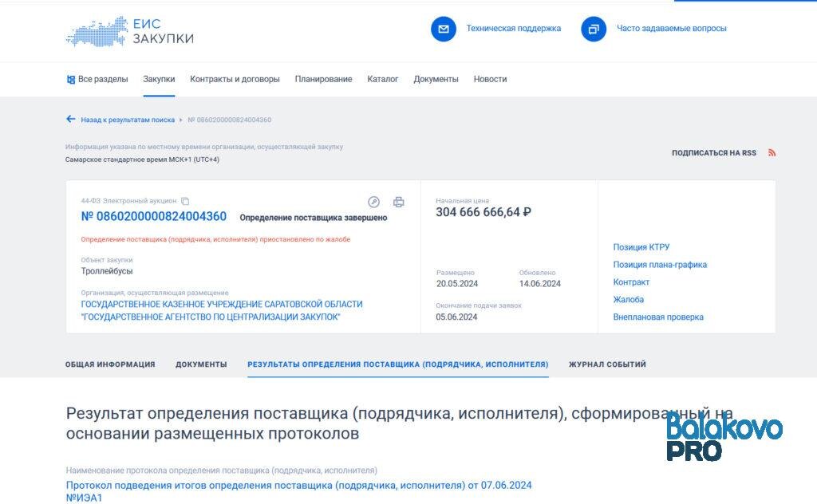Click the grid icon next to Все разделы

pos(69,79)
